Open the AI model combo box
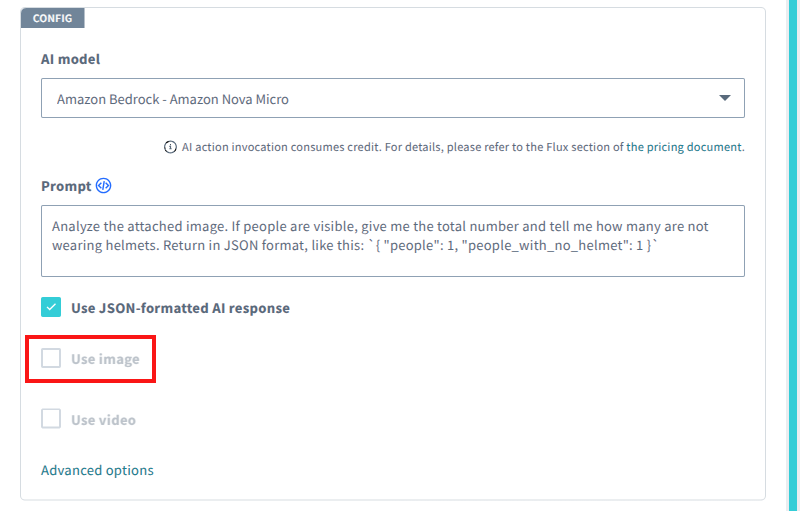 pos(392,99)
